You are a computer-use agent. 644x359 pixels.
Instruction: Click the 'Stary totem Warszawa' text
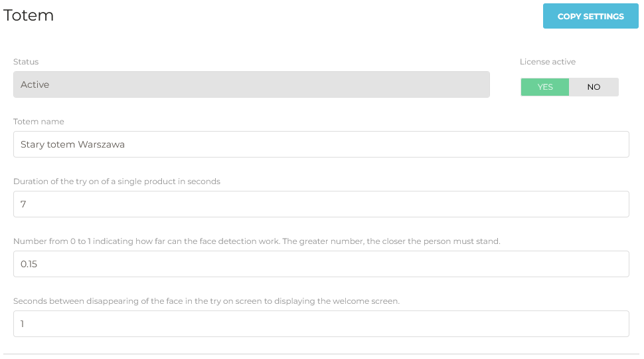(x=72, y=144)
